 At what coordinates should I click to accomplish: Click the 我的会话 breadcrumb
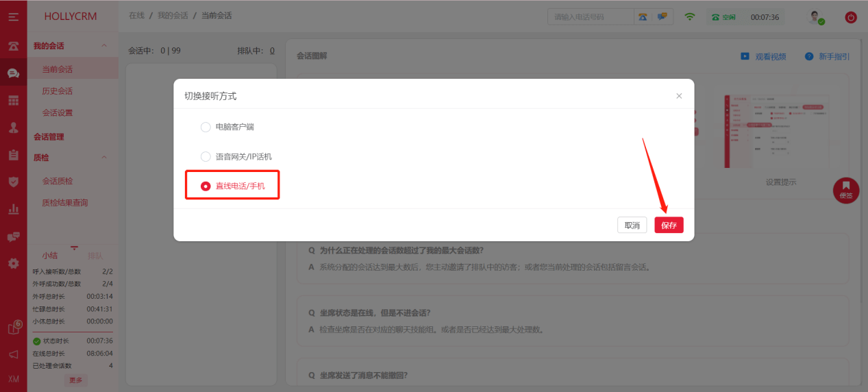tap(171, 15)
